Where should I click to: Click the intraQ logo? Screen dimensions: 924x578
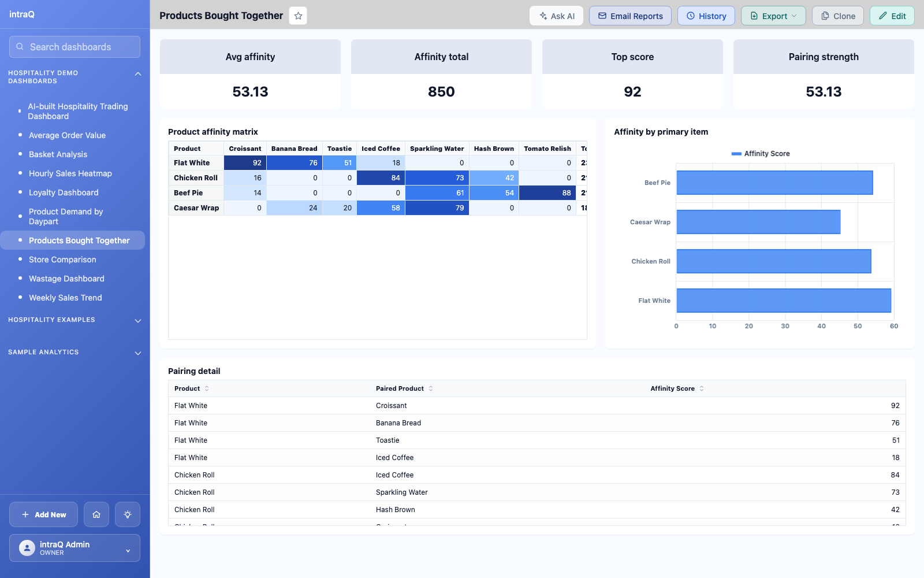[22, 14]
